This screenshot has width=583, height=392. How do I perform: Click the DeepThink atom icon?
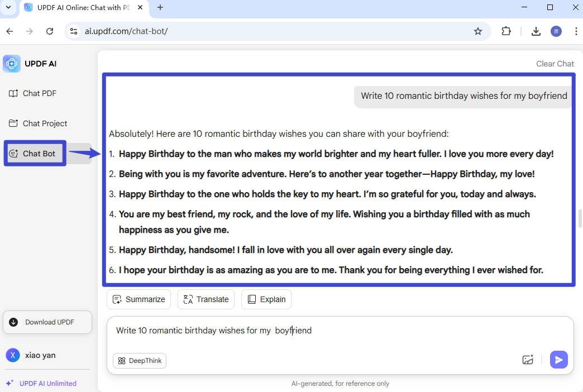click(x=122, y=361)
